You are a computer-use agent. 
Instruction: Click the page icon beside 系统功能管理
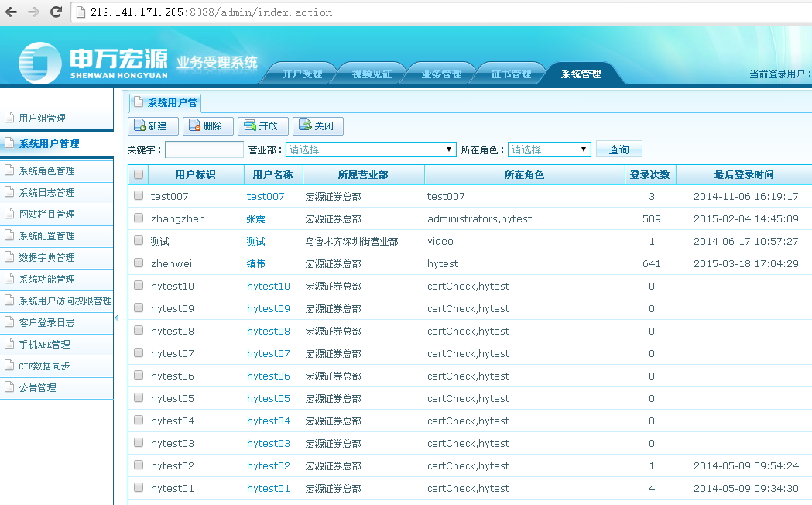coord(9,279)
